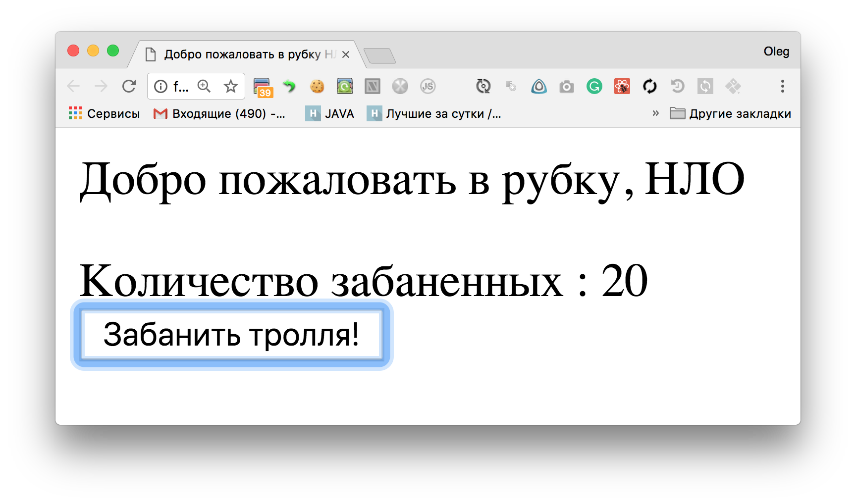Click the green fullscreen window button
This screenshot has width=856, height=504.
(113, 50)
